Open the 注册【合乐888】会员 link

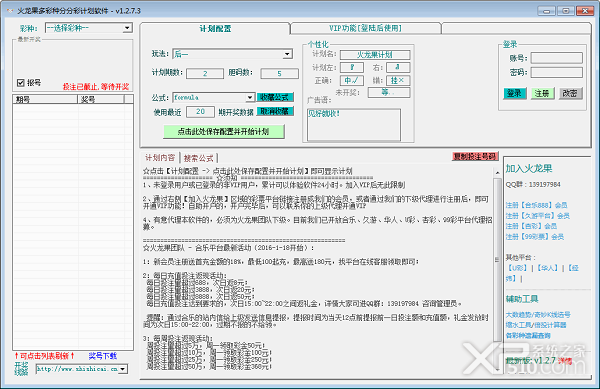coord(536,205)
